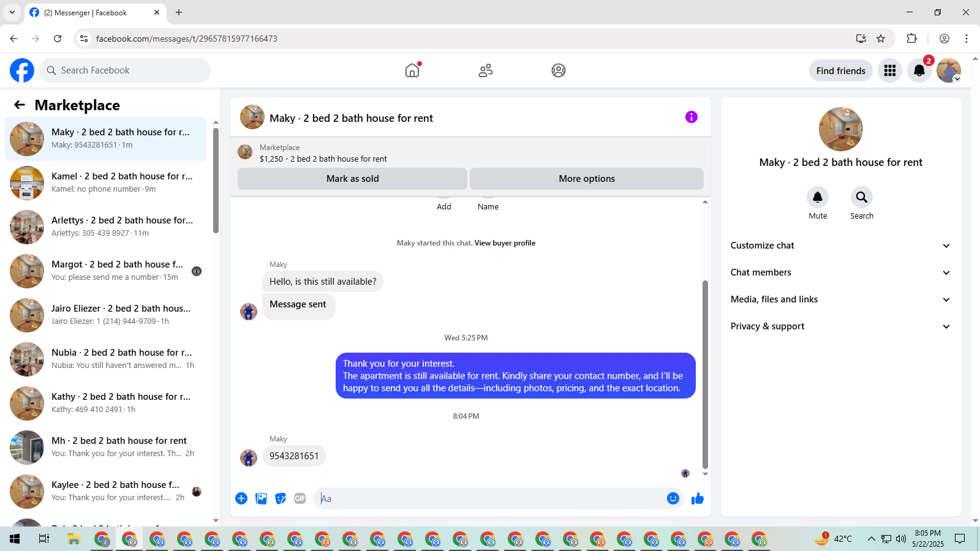Go to the Home feed icon
The height and width of the screenshot is (551, 980).
pyautogui.click(x=412, y=70)
